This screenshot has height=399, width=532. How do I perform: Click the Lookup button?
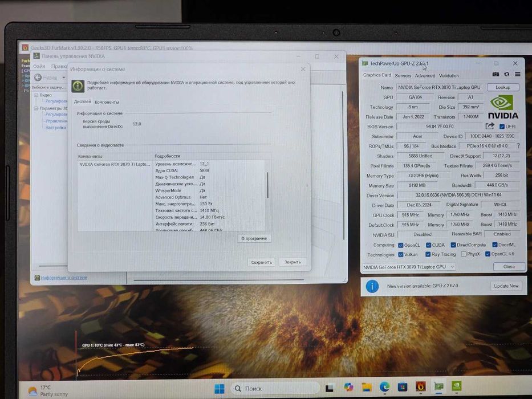click(503, 87)
